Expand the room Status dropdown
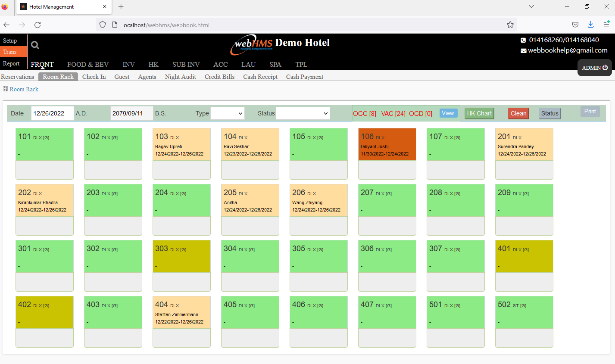This screenshot has height=364, width=615. click(303, 113)
